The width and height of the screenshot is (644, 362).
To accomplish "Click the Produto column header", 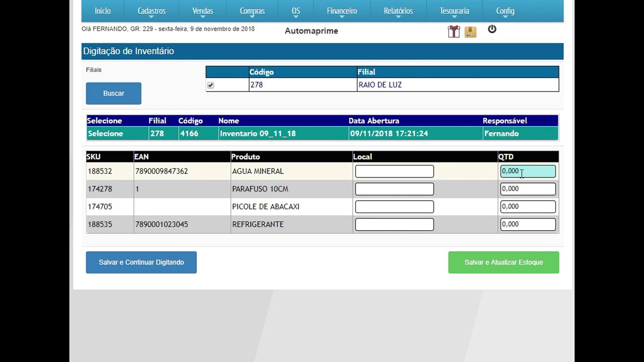I will click(x=246, y=157).
